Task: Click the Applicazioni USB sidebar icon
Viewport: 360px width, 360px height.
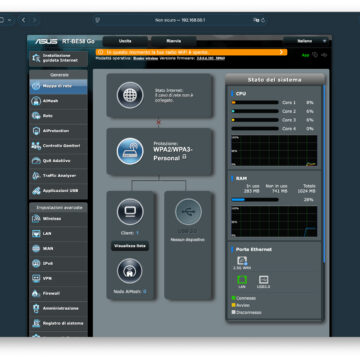Action: coord(36,191)
